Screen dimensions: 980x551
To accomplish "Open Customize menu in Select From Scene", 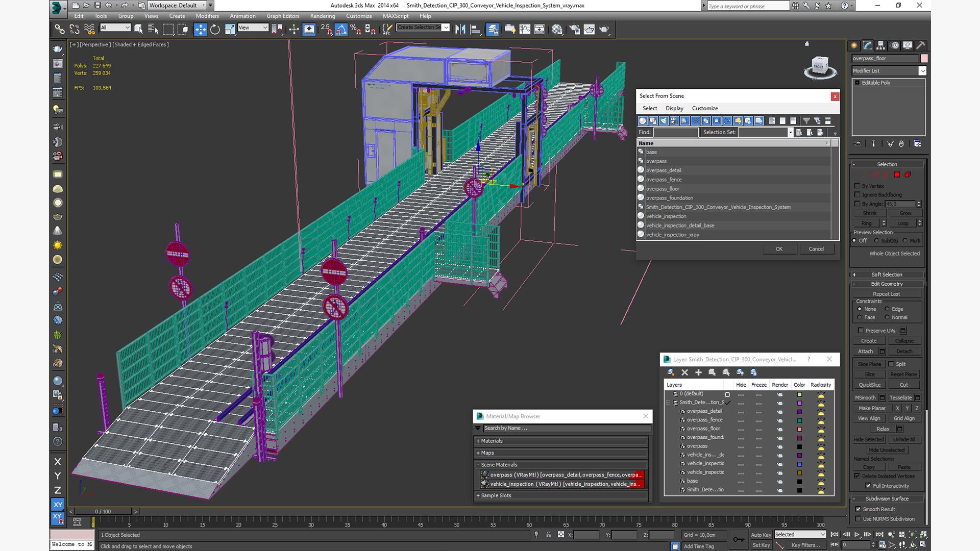I will click(704, 108).
